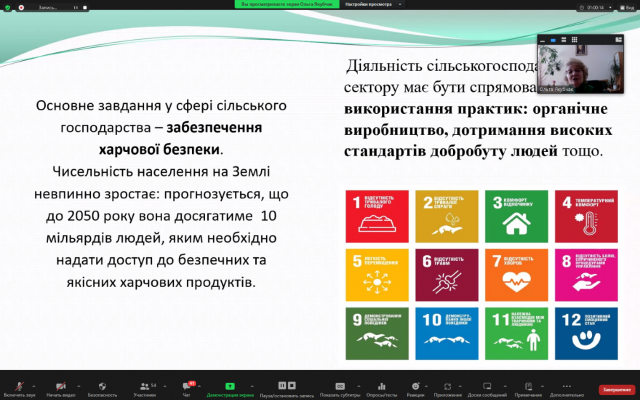The image size is (640, 400).
Task: Select gallery grid view in video panel
Action: (574, 40)
